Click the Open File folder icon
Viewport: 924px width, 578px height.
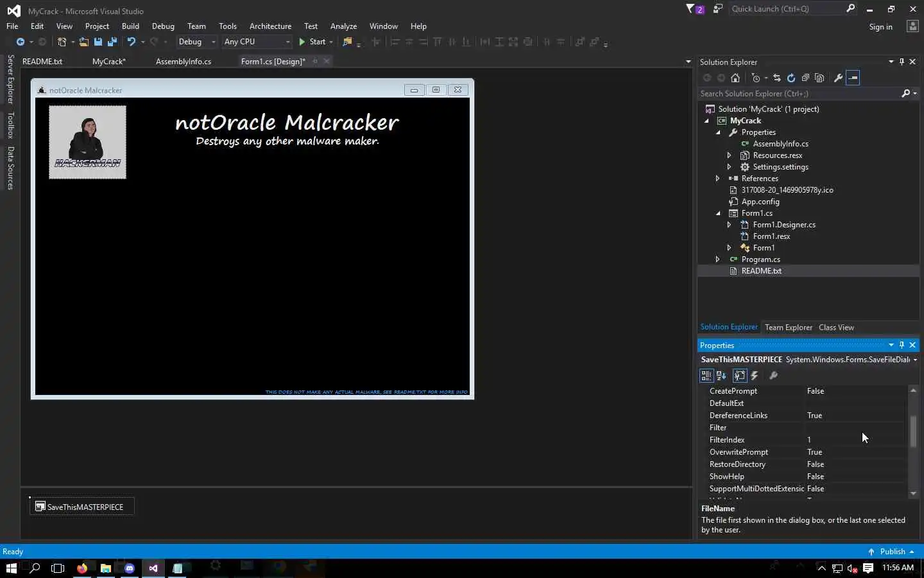click(x=83, y=42)
